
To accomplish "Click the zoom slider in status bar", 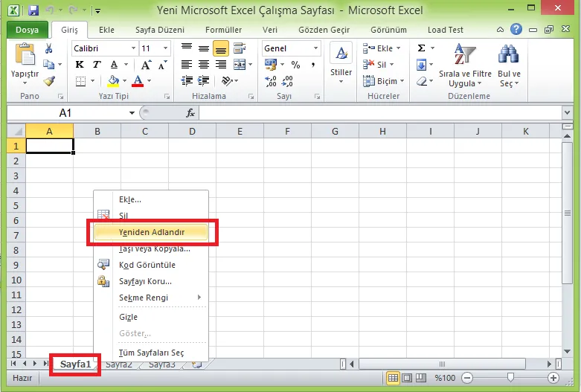I will point(510,378).
